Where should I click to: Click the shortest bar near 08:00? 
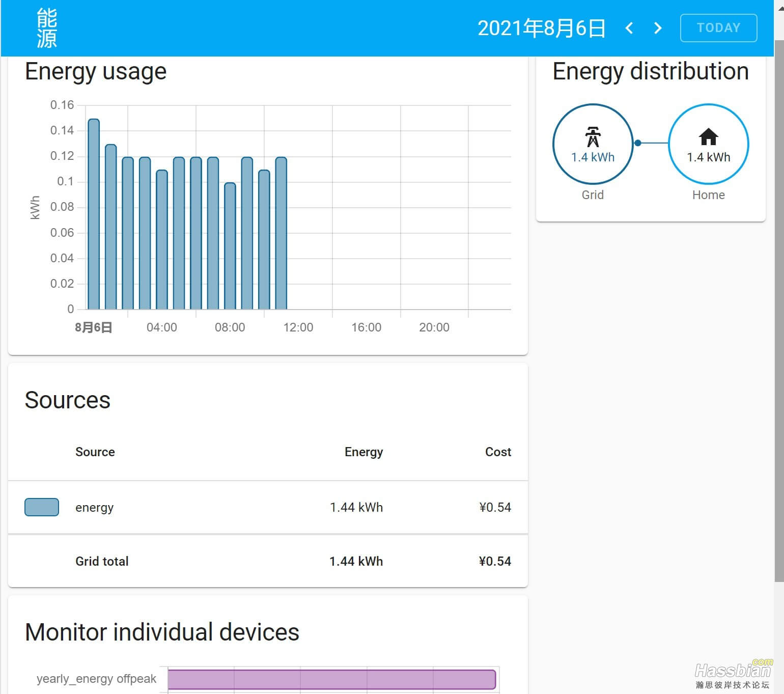click(x=230, y=246)
